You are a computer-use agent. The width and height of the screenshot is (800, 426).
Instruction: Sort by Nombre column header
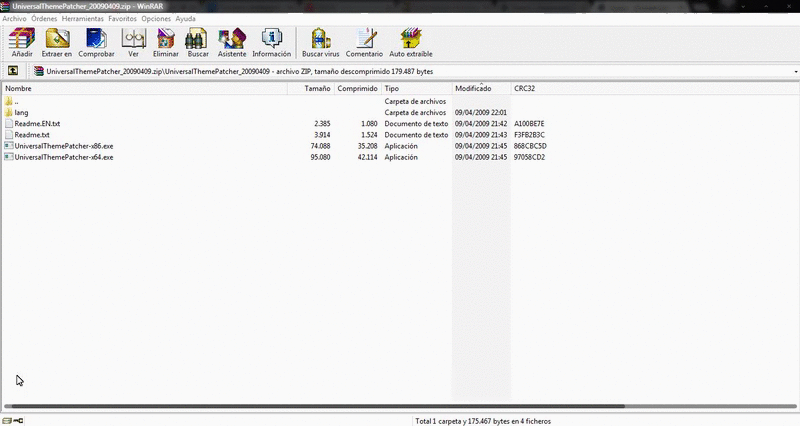(x=145, y=88)
